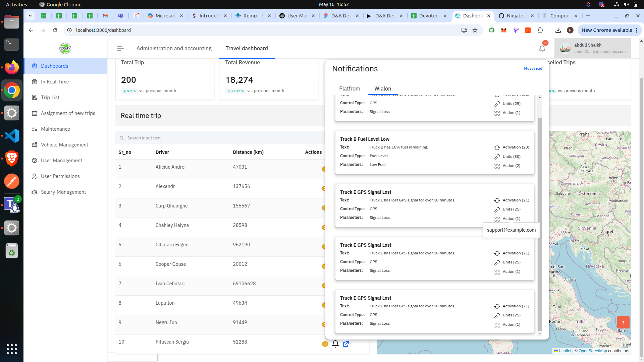Switch to the Platfrom notifications tab
644x362 pixels.
point(350,88)
